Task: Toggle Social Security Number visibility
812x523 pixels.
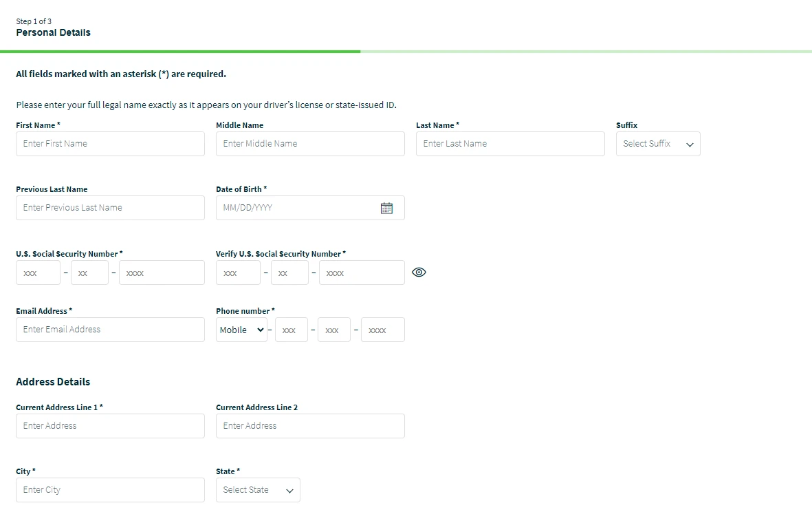Action: pyautogui.click(x=419, y=272)
